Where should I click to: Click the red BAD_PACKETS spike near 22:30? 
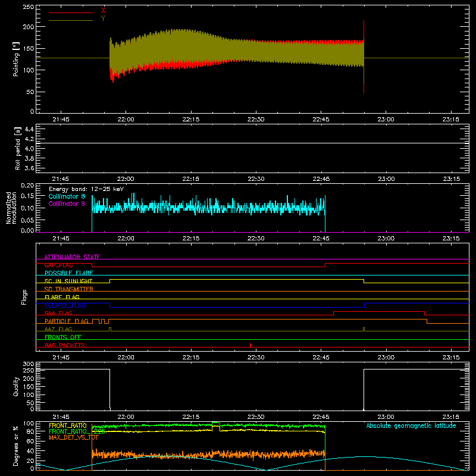(250, 345)
